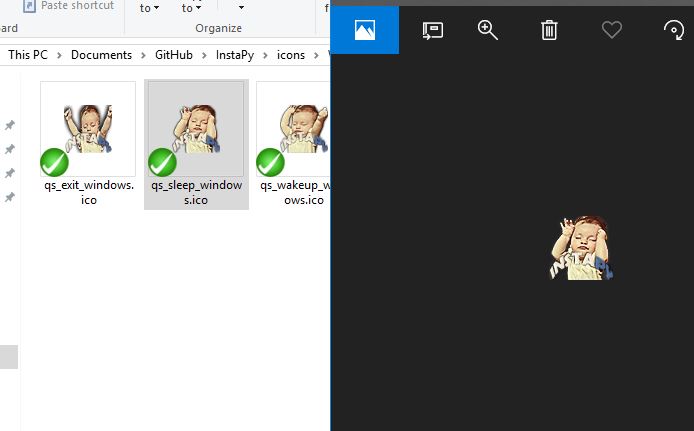Go to Documents in address bar
Viewport: 694px width, 431px height.
[101, 55]
